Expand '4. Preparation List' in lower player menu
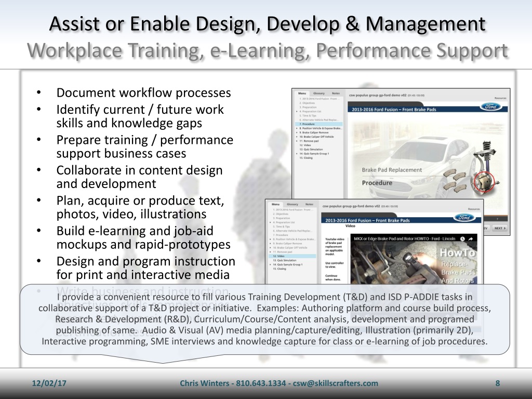Image resolution: width=532 pixels, height=399 pixels. (270, 222)
